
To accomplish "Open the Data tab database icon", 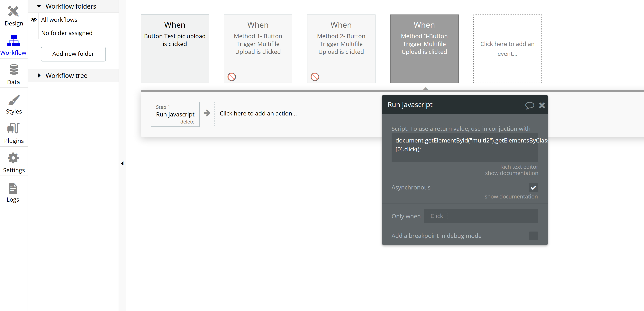I will coord(14,69).
